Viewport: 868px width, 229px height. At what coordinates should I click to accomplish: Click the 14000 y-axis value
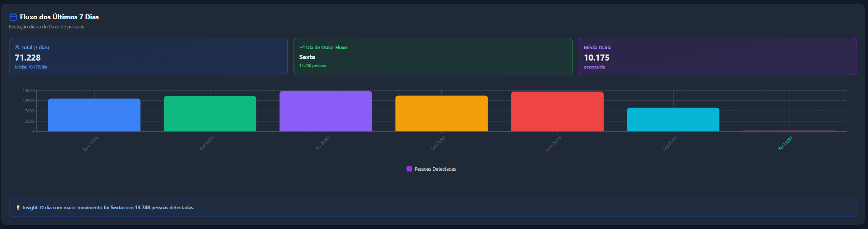28,90
